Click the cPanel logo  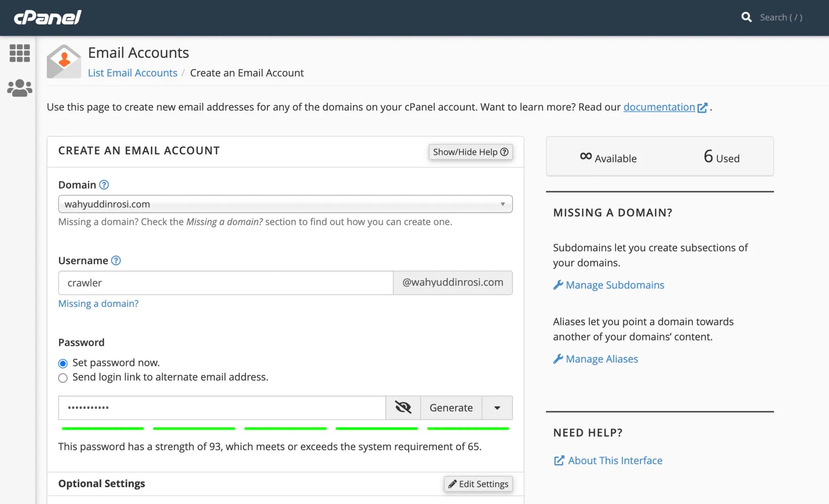[x=47, y=17]
